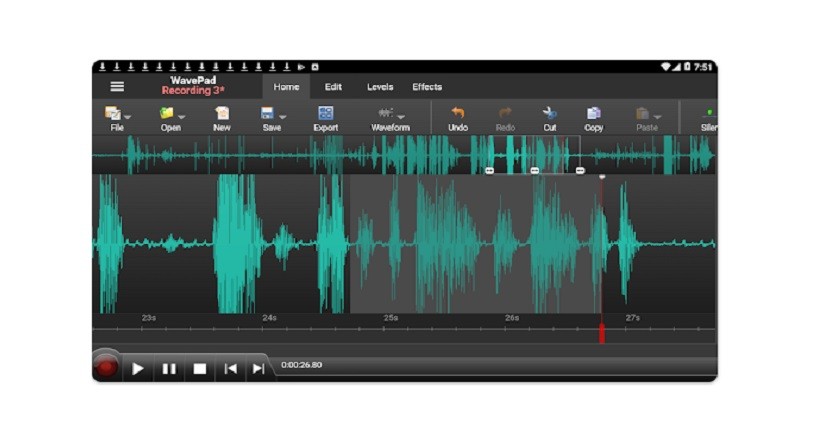Switch to the Levels tab
Viewport: 822px width, 430px height.
click(x=380, y=87)
